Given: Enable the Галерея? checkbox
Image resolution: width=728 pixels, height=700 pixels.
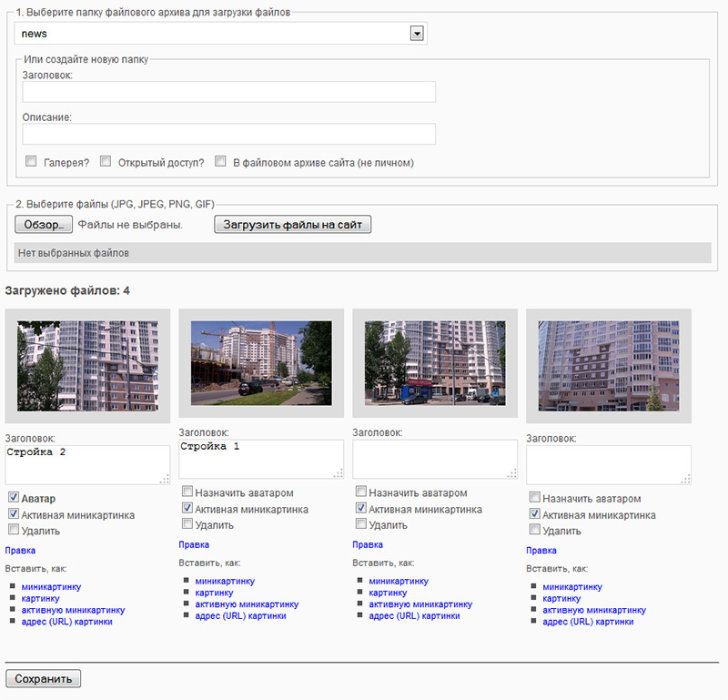Looking at the screenshot, I should point(32,162).
